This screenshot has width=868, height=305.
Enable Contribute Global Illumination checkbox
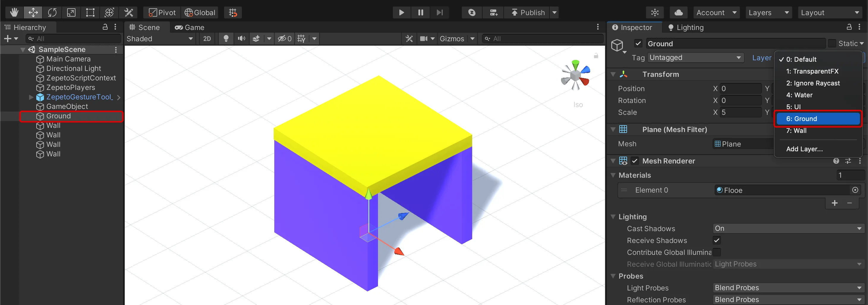pyautogui.click(x=717, y=252)
